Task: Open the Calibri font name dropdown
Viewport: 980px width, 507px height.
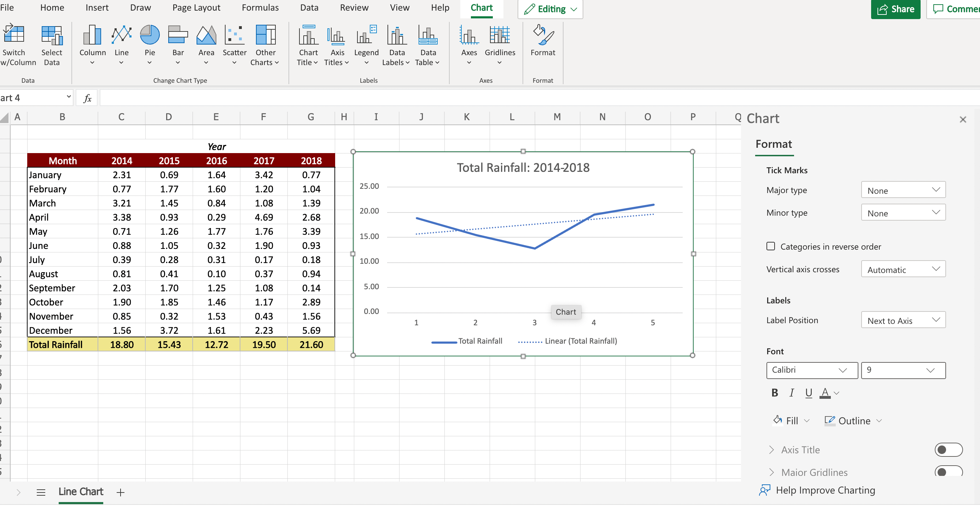Action: [x=811, y=370]
